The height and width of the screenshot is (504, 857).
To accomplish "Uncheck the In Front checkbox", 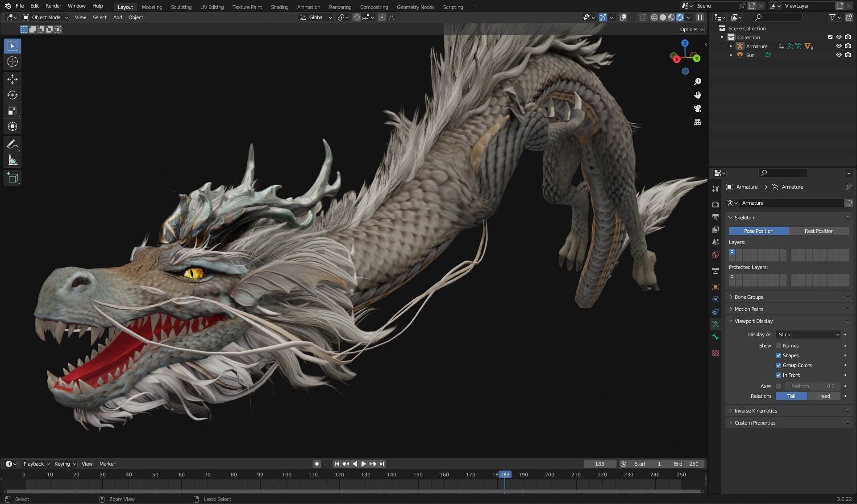I will (x=778, y=375).
